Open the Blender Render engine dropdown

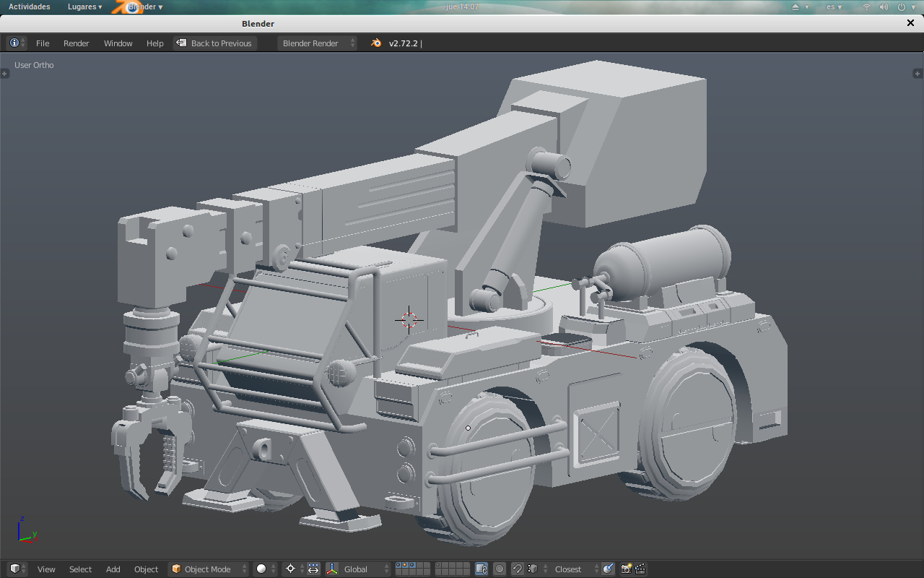[317, 43]
